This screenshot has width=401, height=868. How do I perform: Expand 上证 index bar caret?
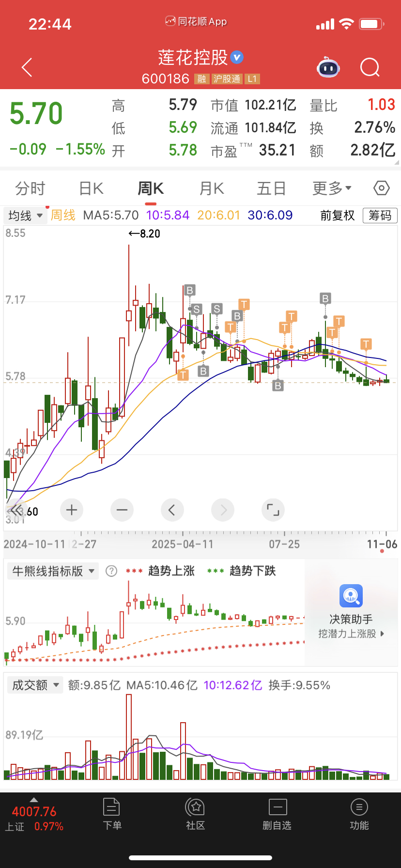(x=33, y=800)
